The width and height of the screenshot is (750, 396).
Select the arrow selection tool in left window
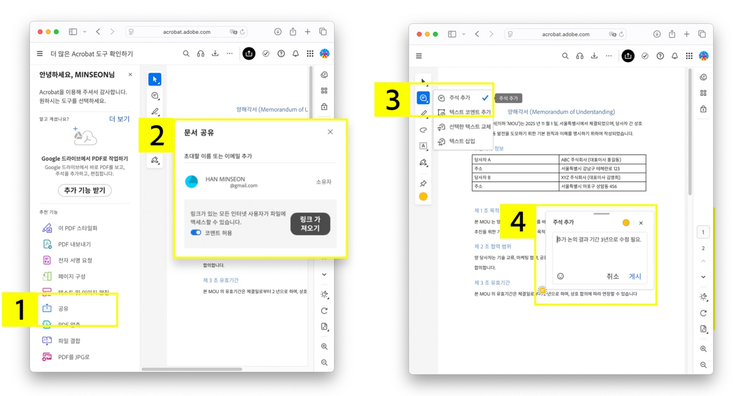[x=154, y=79]
